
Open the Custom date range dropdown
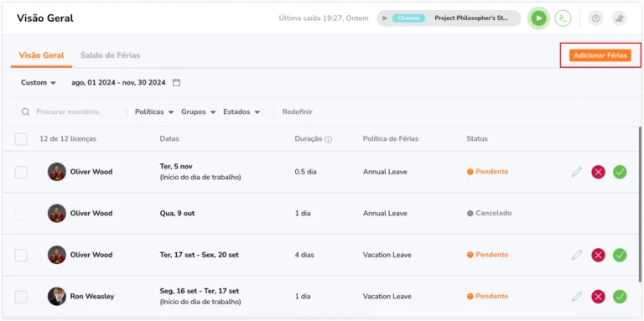[39, 82]
